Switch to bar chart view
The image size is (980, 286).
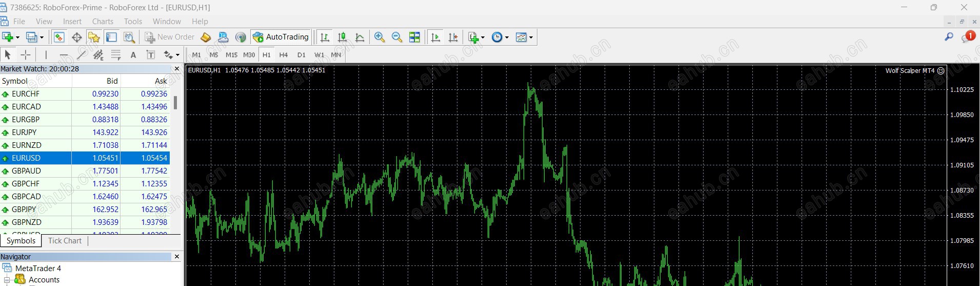[x=325, y=37]
